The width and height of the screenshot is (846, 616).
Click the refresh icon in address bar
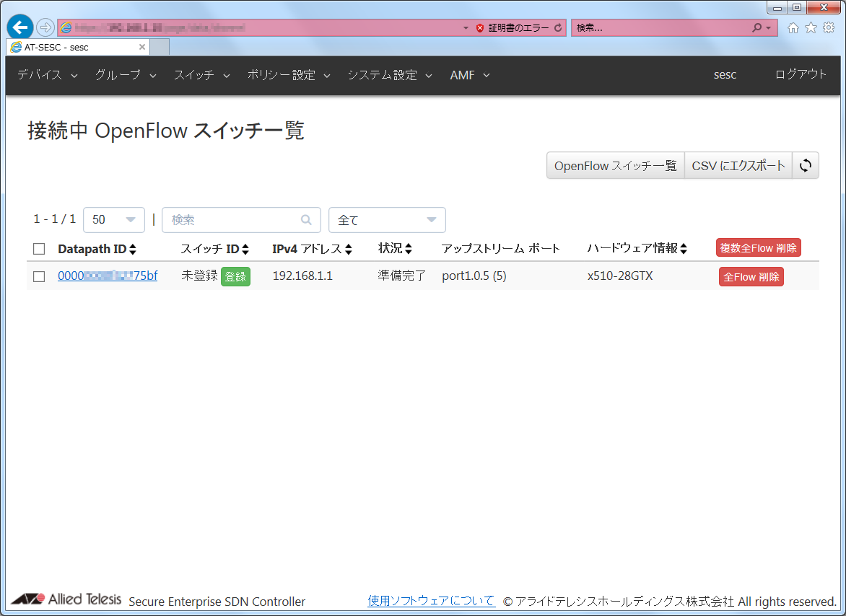tap(558, 27)
